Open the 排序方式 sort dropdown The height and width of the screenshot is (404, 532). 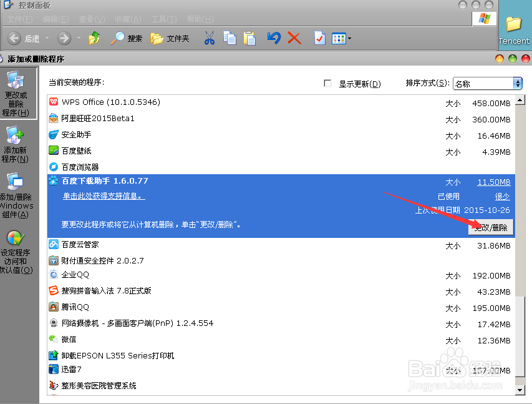(x=488, y=84)
